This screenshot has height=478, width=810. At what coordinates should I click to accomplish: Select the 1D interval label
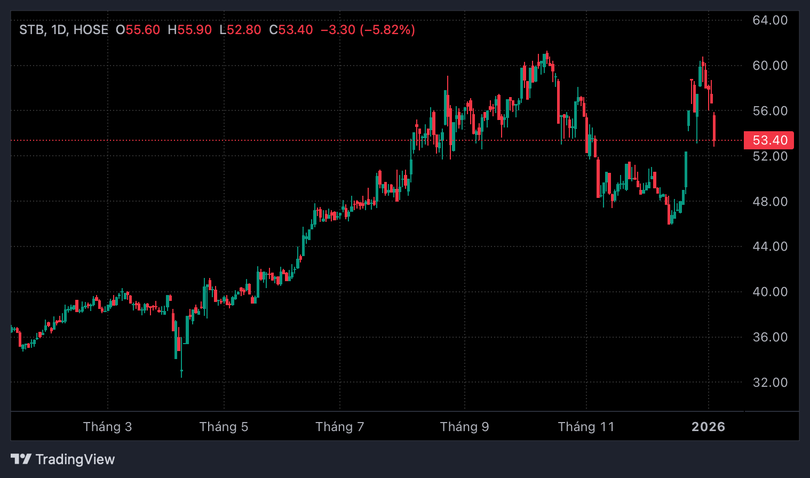pyautogui.click(x=58, y=30)
